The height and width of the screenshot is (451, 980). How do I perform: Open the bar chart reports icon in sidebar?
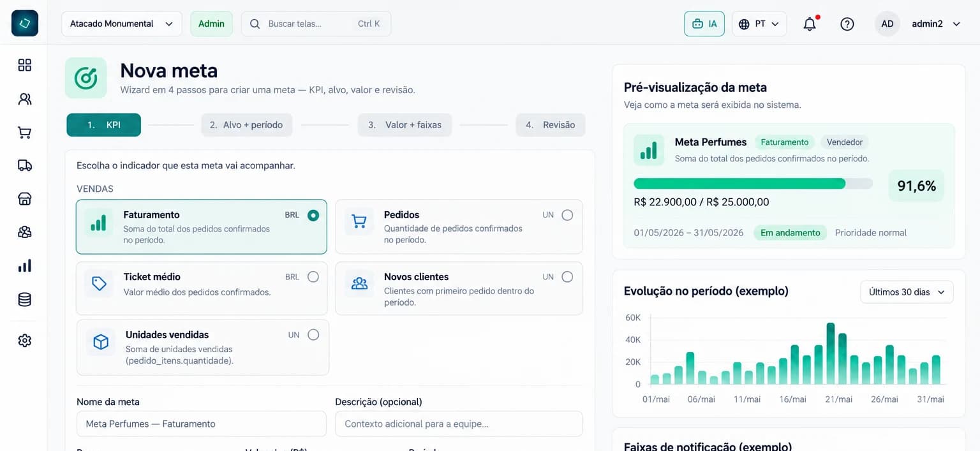pos(25,266)
